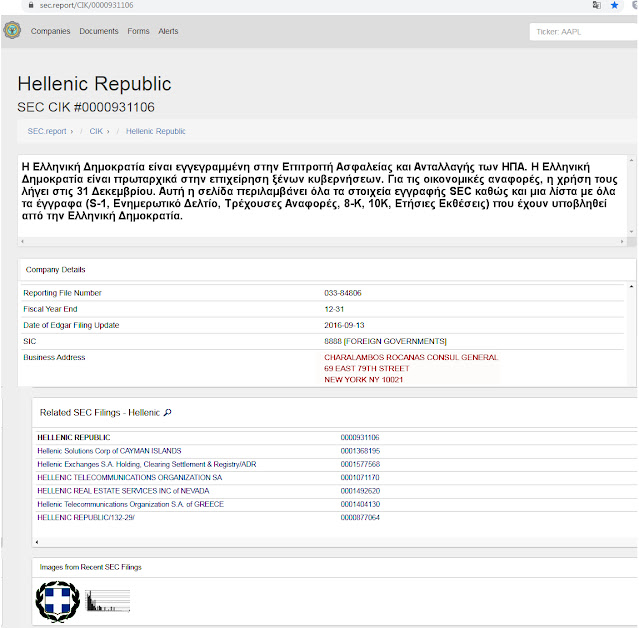Click CIK number 0000931106 in filings list

360,437
